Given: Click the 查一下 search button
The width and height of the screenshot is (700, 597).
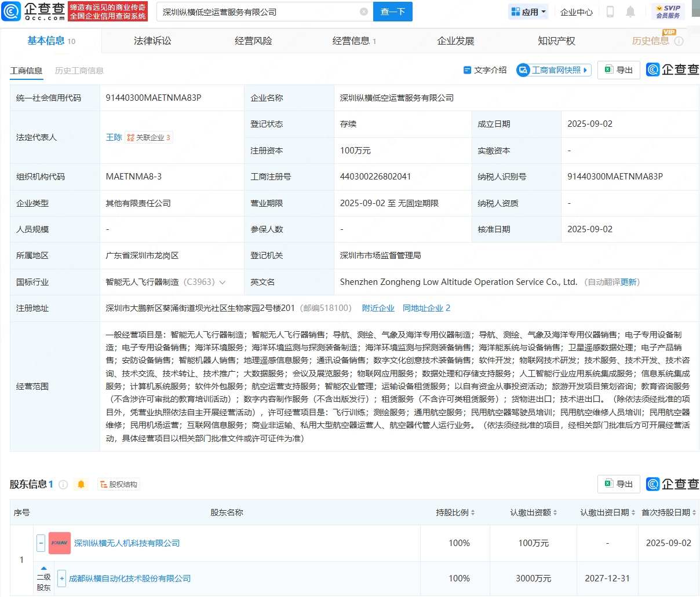Looking at the screenshot, I should pos(392,12).
